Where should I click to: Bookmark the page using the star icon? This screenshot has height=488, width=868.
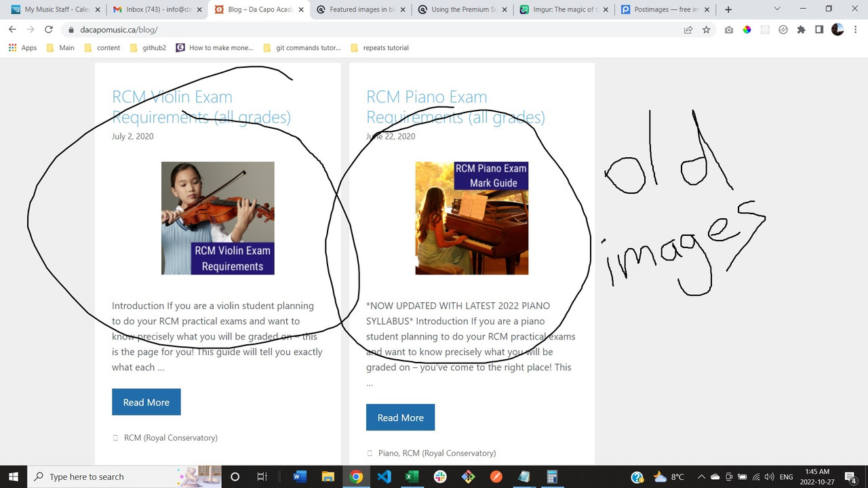[707, 29]
